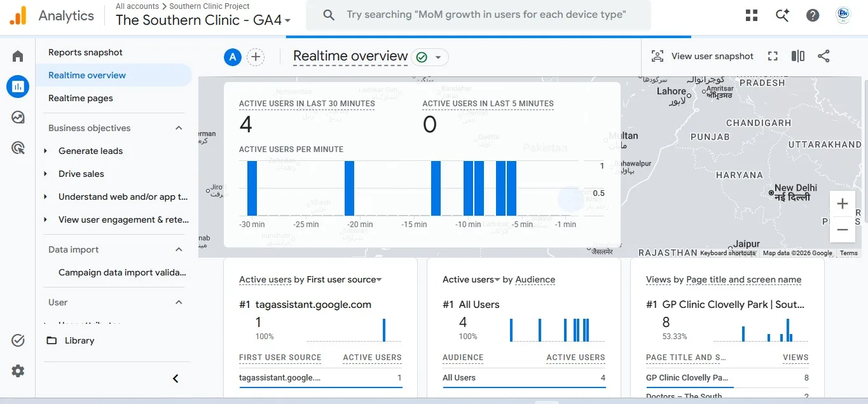This screenshot has height=404, width=868.
Task: Open the Library item
Action: [79, 340]
